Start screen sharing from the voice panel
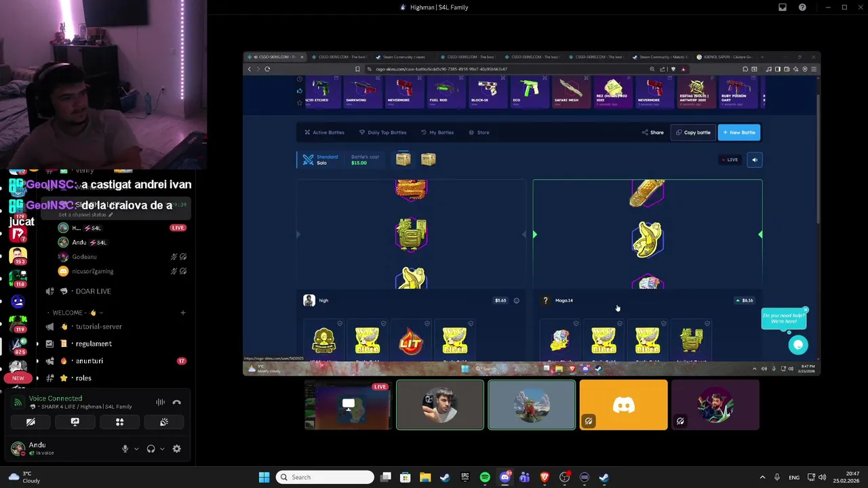868x488 pixels. pyautogui.click(x=75, y=422)
